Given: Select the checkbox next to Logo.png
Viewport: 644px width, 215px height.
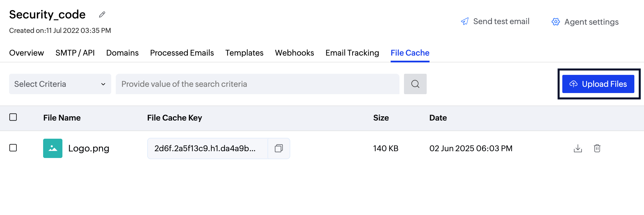Looking at the screenshot, I should (12, 148).
